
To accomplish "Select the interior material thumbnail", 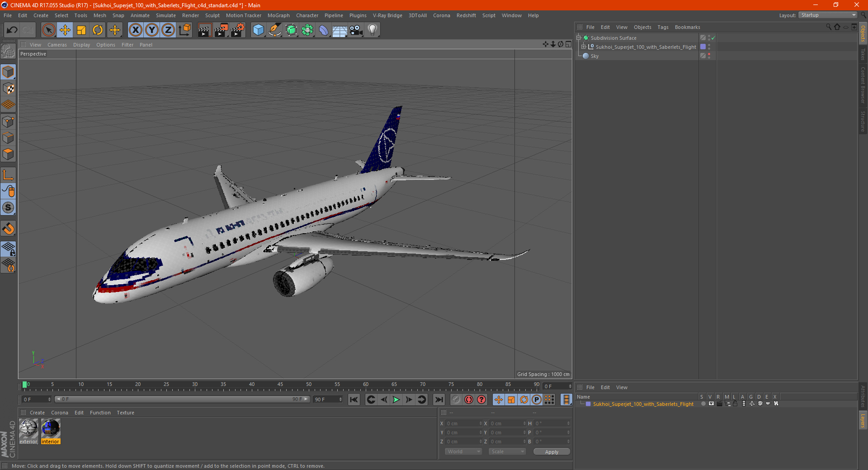I will [50, 432].
